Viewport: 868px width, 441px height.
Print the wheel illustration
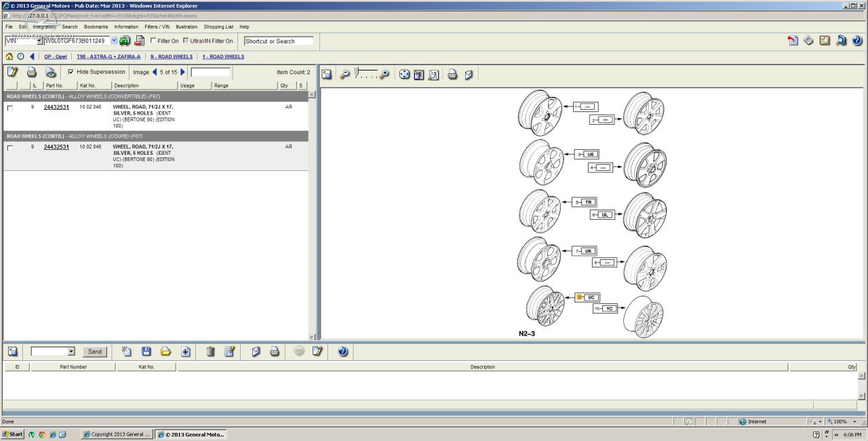pos(452,75)
